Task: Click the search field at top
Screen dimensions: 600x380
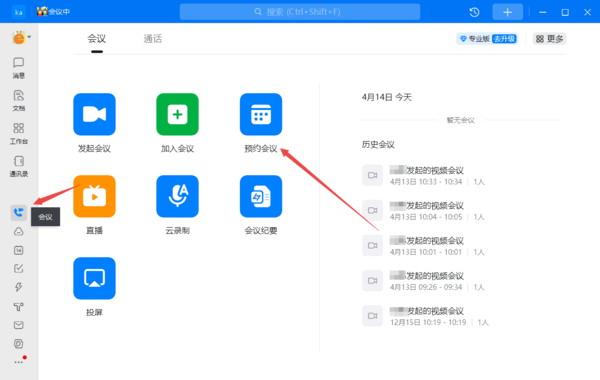Action: 300,12
